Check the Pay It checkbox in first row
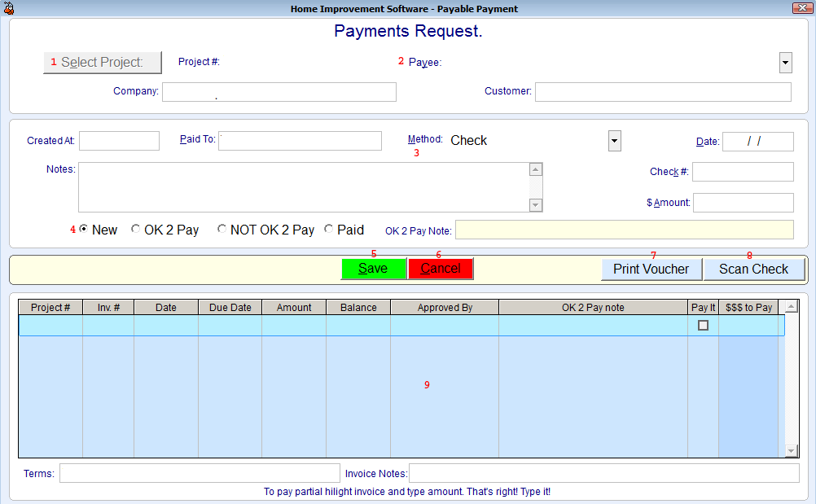Screen dimensions: 816x504 703,325
